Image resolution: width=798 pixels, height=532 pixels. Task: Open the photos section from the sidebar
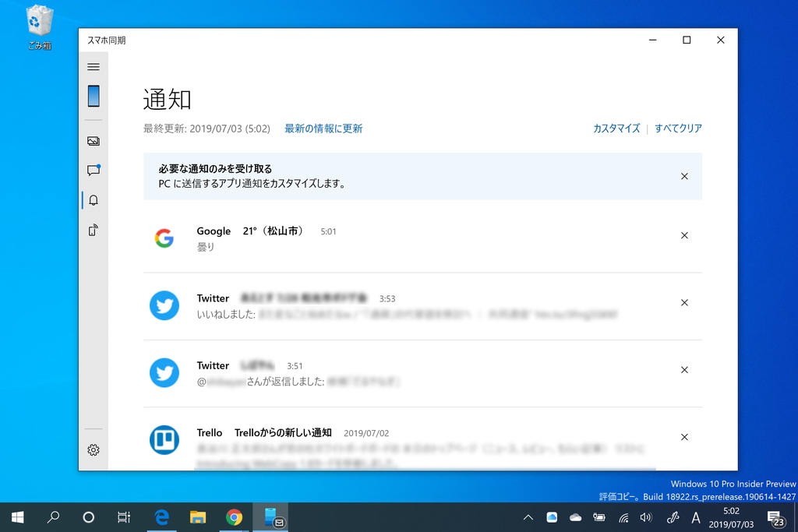click(94, 141)
